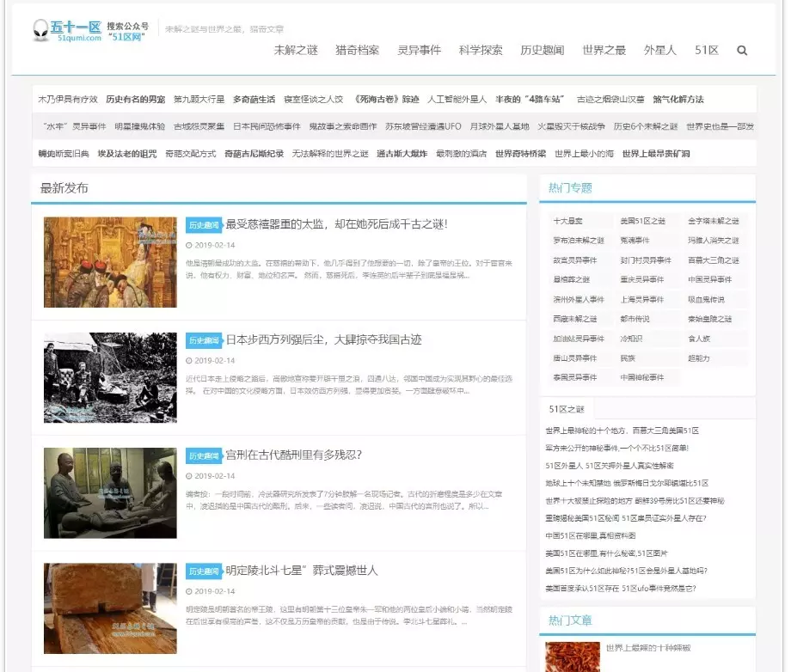Open hot topic 超能力
The image size is (791, 672).
699,358
